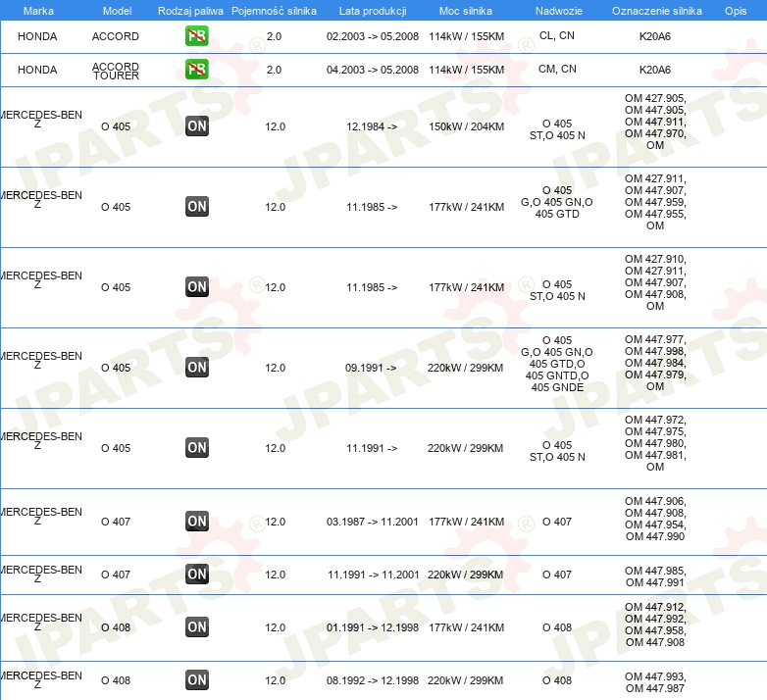
Task: Click the PB petrol icon in the ACCORD TOURER row
Action: tap(196, 69)
